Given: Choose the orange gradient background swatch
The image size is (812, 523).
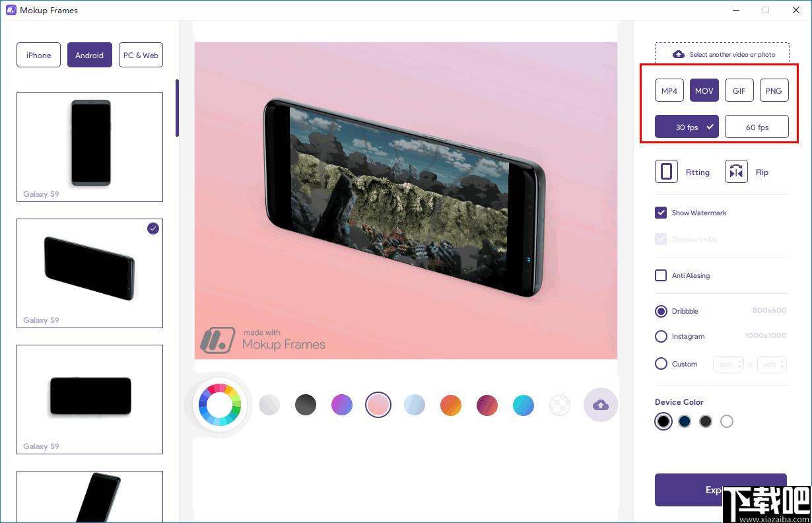Looking at the screenshot, I should (x=451, y=405).
